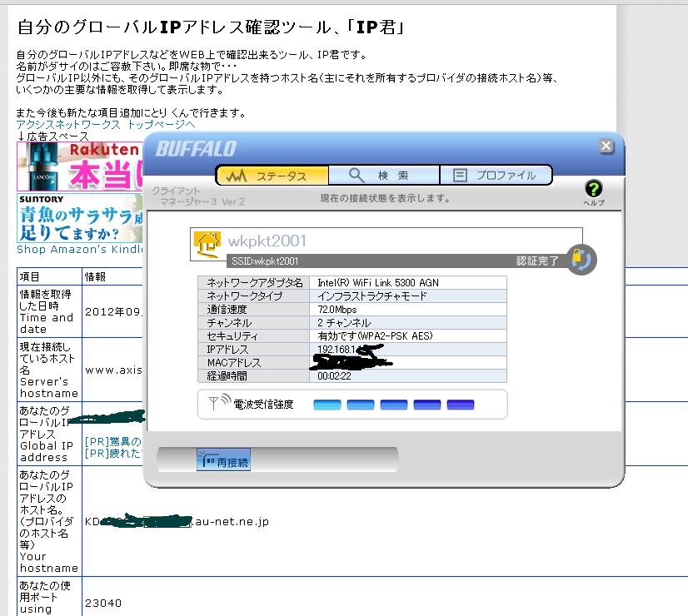Open the [PR]疲れた link

(112, 454)
